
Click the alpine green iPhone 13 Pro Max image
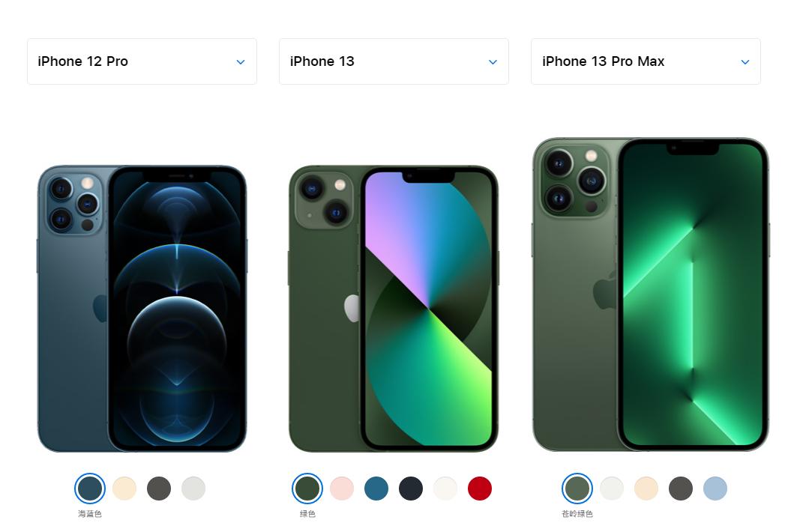(x=650, y=294)
